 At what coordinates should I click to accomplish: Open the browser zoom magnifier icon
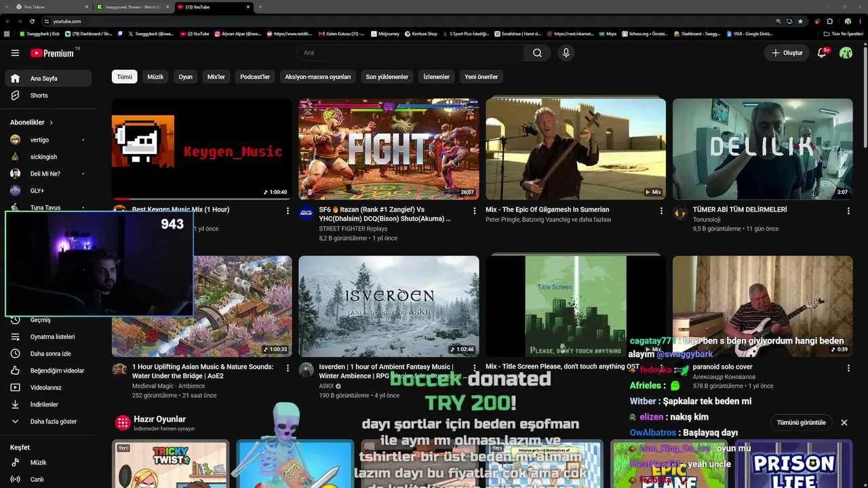[x=778, y=21]
